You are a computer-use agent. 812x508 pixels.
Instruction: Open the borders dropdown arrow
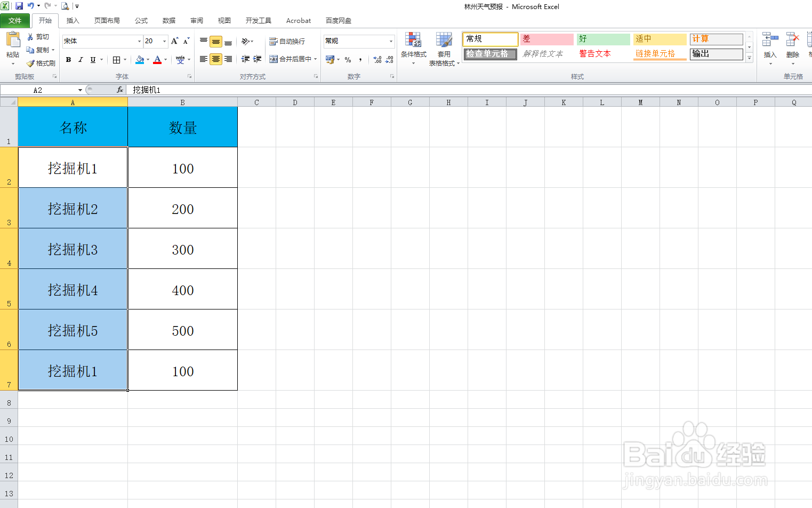(125, 60)
